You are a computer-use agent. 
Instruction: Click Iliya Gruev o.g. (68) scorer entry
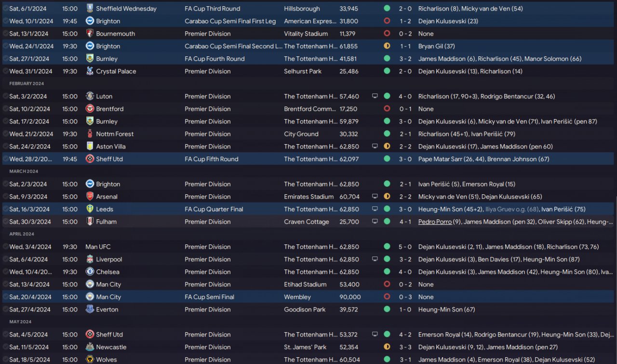511,209
